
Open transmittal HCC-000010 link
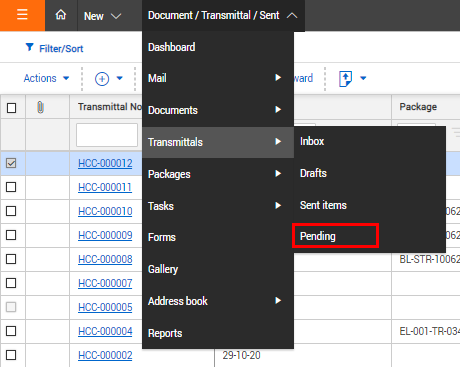point(105,211)
